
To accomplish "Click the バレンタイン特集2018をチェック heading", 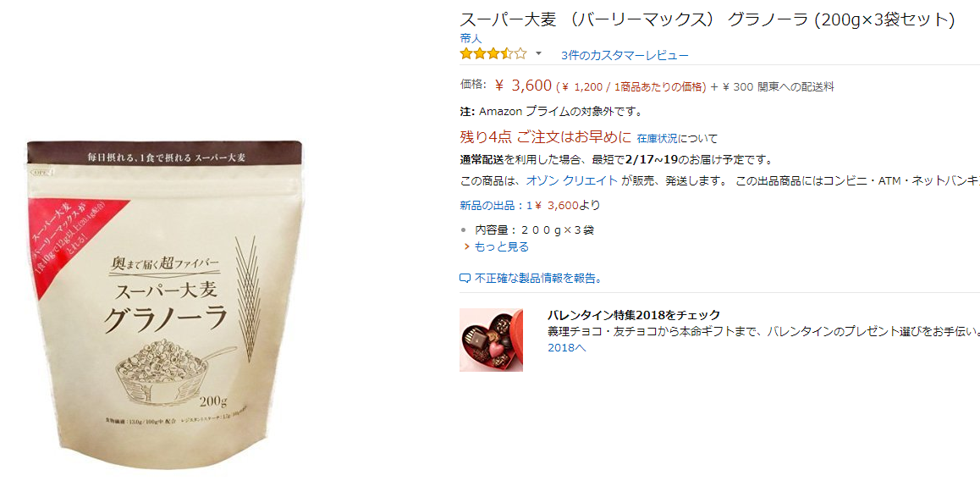I will 634,315.
